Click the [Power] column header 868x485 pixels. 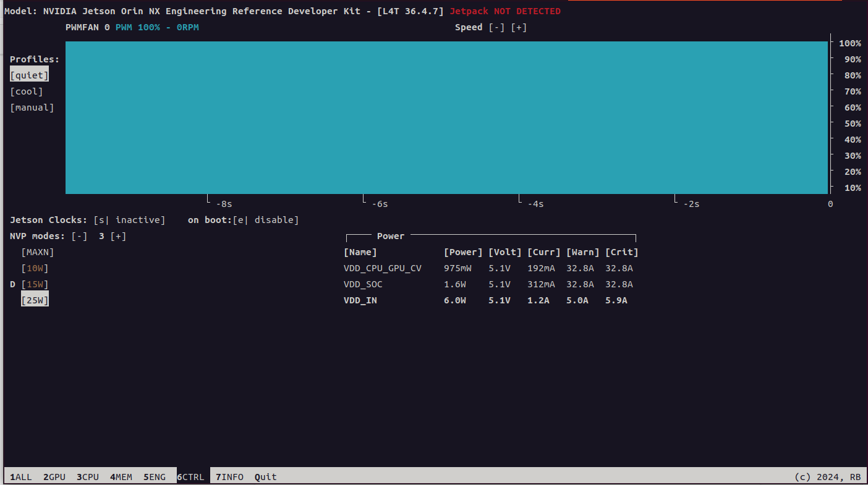463,252
